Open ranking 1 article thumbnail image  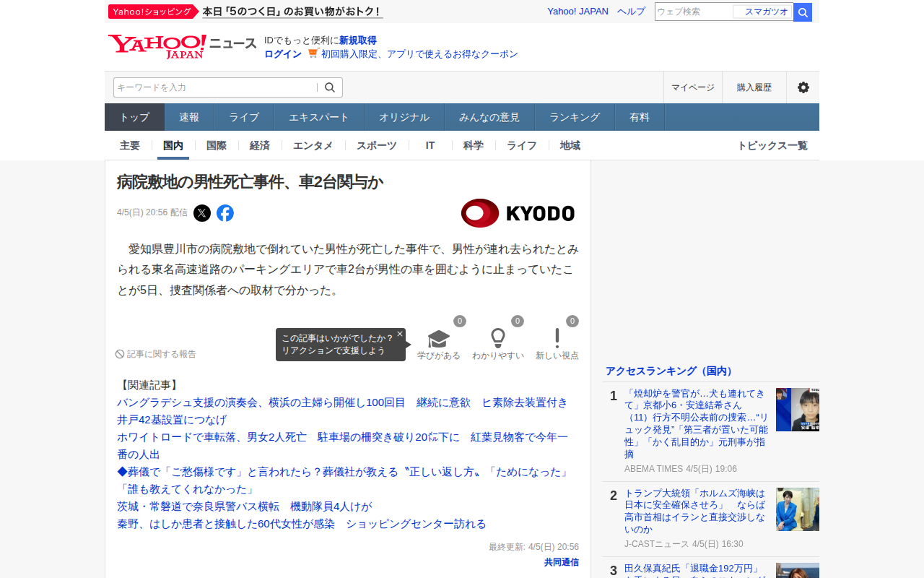(798, 410)
